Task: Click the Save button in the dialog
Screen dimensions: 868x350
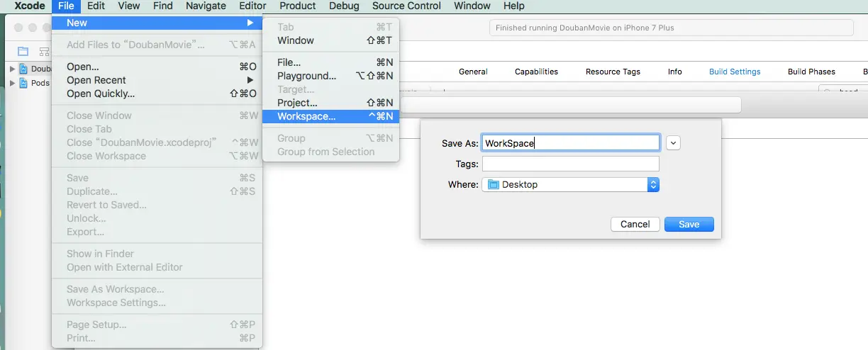Action: [689, 224]
